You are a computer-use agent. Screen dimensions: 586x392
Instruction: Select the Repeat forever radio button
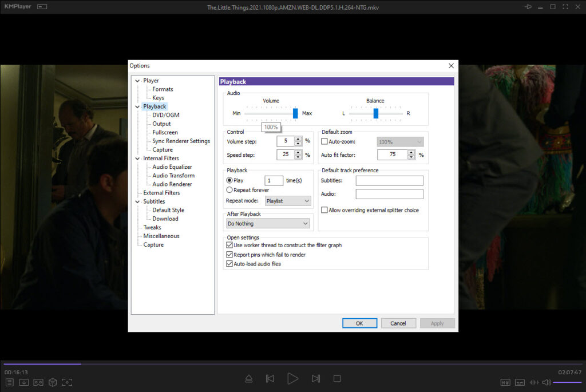229,190
